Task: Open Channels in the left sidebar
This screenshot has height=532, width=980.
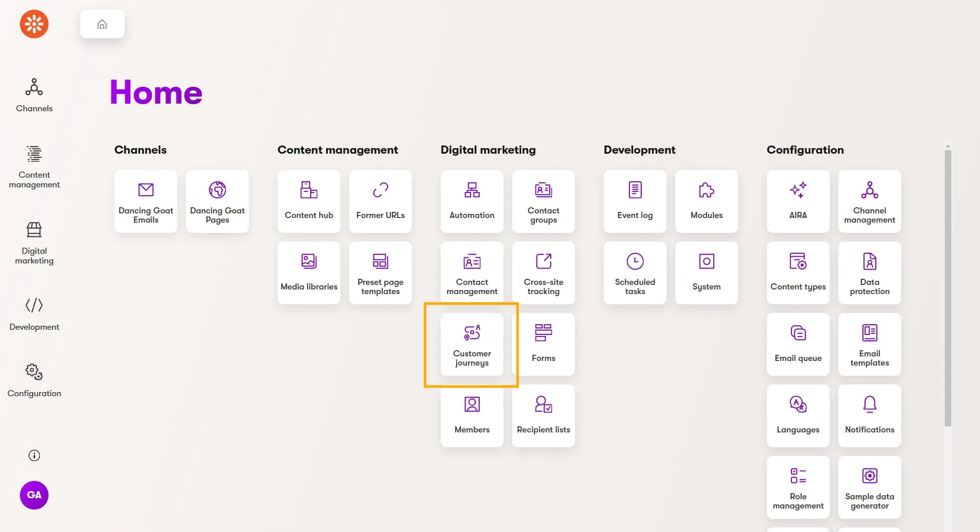Action: [34, 95]
